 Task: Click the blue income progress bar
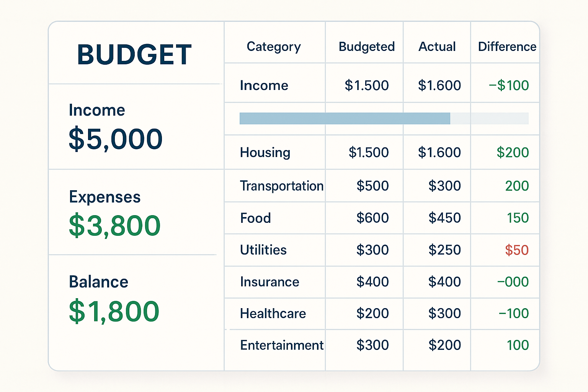345,118
